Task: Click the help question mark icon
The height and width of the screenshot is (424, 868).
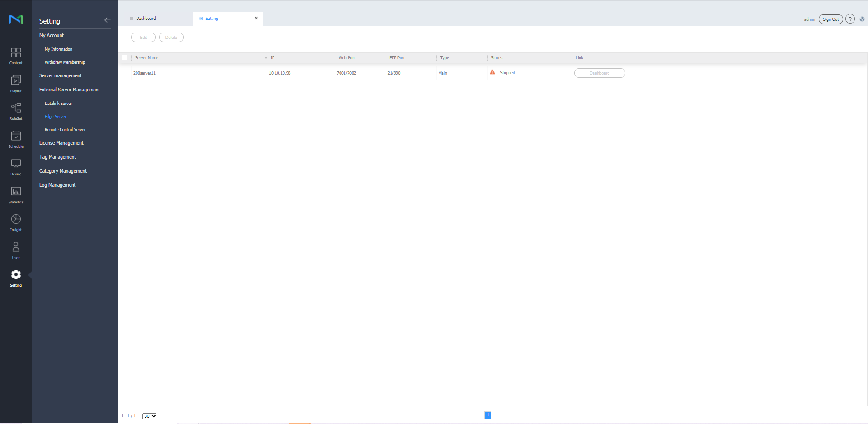Action: (x=850, y=19)
